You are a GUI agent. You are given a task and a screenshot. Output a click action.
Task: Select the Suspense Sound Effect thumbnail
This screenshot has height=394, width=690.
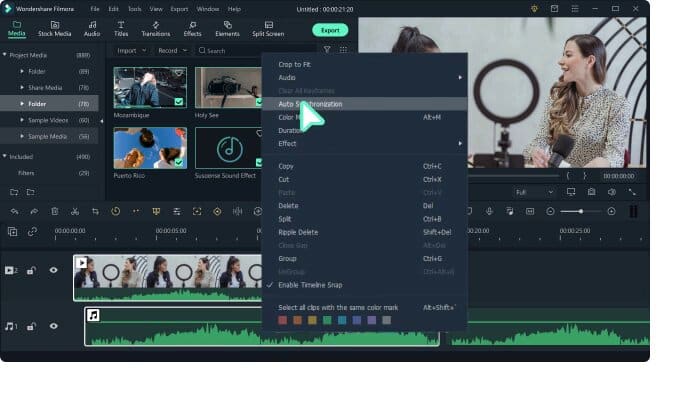point(229,148)
